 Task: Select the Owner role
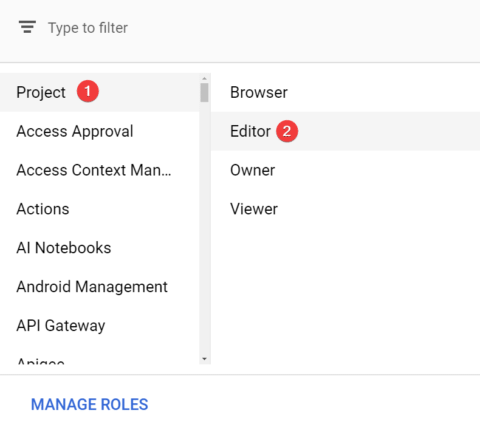coord(345,170)
